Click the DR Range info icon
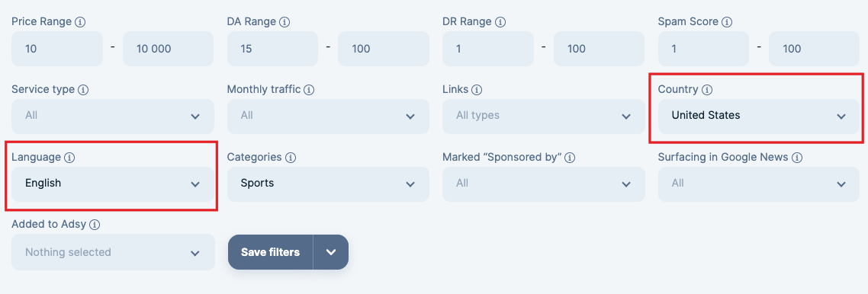This screenshot has width=868, height=294. tap(500, 22)
